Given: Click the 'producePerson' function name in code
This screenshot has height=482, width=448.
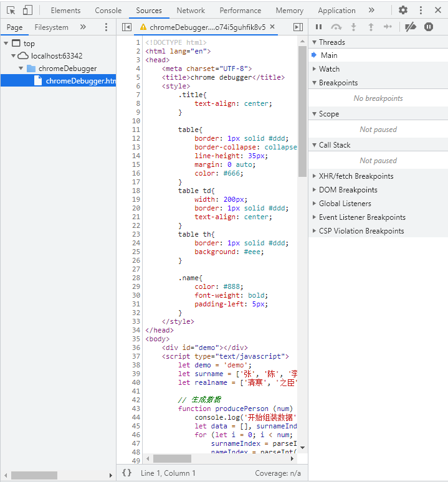Looking at the screenshot, I should click(242, 409).
